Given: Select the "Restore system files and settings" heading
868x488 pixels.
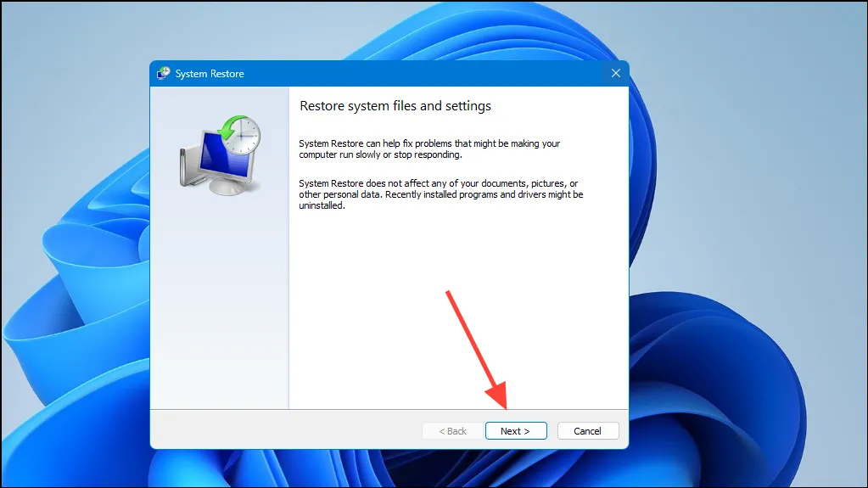Looking at the screenshot, I should [x=395, y=106].
